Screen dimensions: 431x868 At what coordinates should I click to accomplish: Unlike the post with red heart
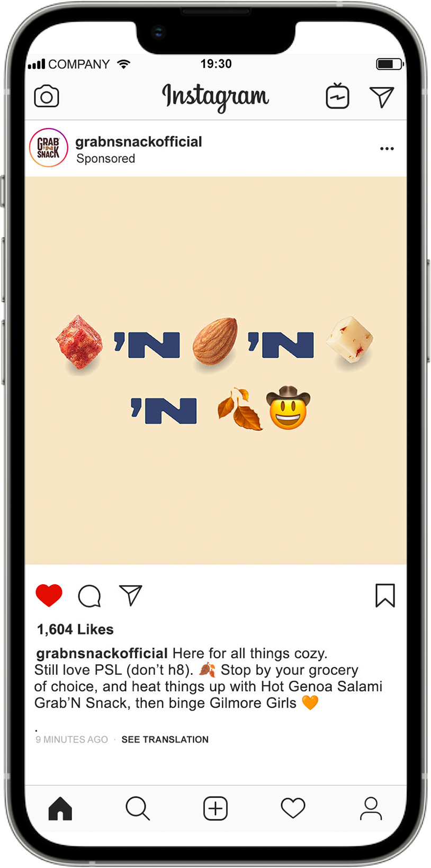point(49,595)
